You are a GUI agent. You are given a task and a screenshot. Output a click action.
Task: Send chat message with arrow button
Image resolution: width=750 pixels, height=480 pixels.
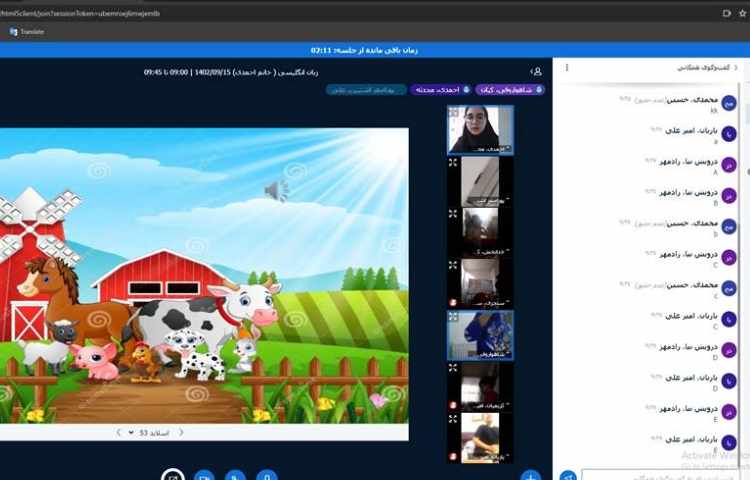click(x=568, y=476)
